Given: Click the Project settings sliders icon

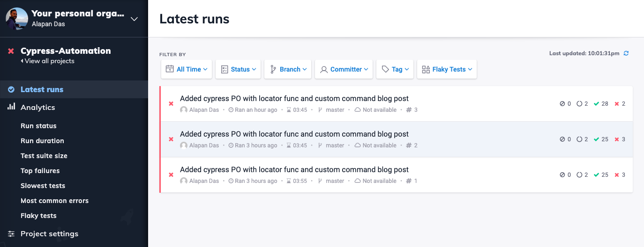Looking at the screenshot, I should tap(11, 233).
